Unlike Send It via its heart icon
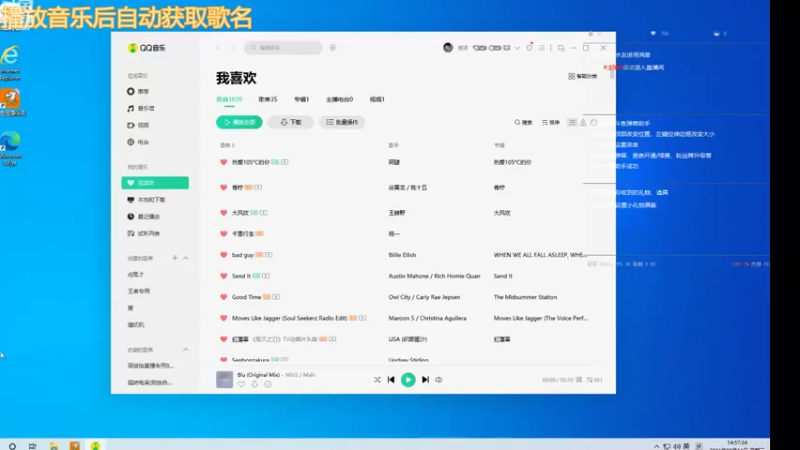The image size is (800, 450). [223, 276]
